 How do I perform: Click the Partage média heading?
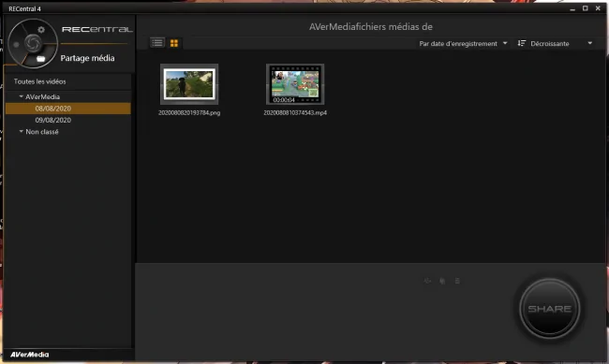point(87,58)
